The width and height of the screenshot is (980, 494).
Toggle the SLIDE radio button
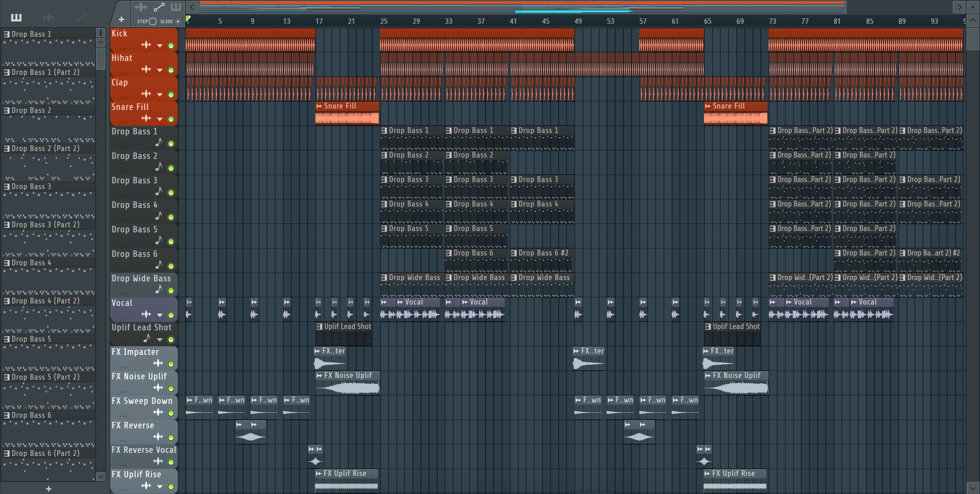178,21
